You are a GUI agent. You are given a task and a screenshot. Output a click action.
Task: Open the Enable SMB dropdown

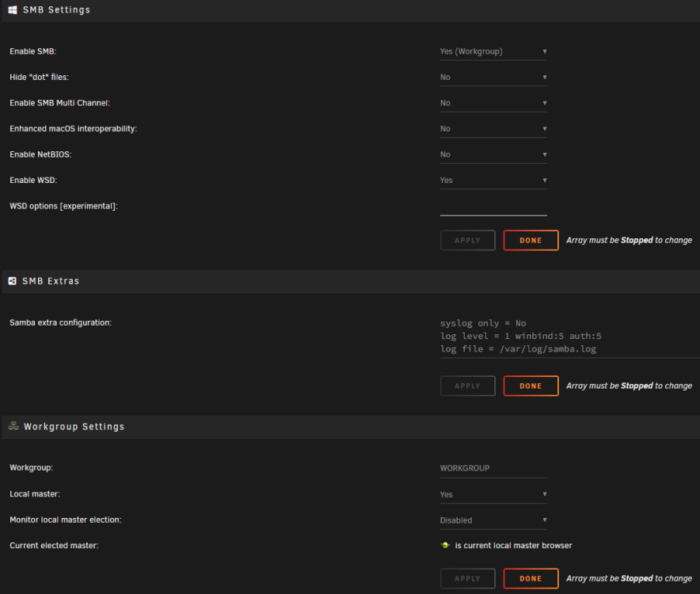[493, 51]
